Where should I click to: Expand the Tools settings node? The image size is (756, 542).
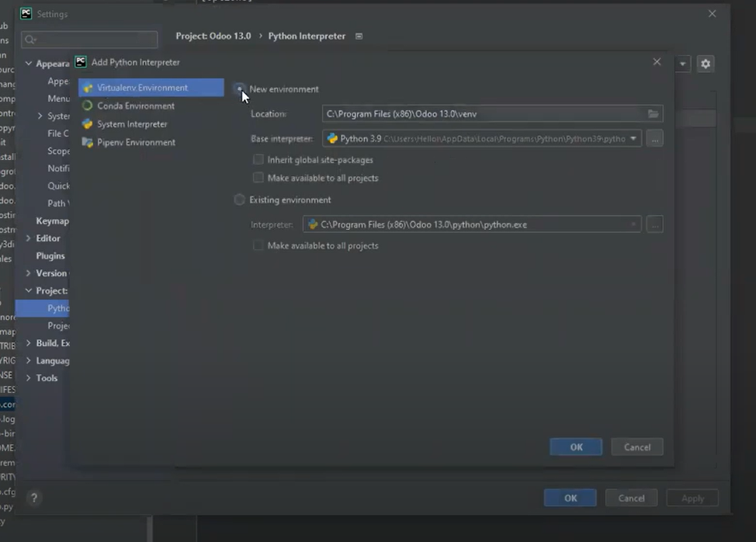click(x=29, y=377)
